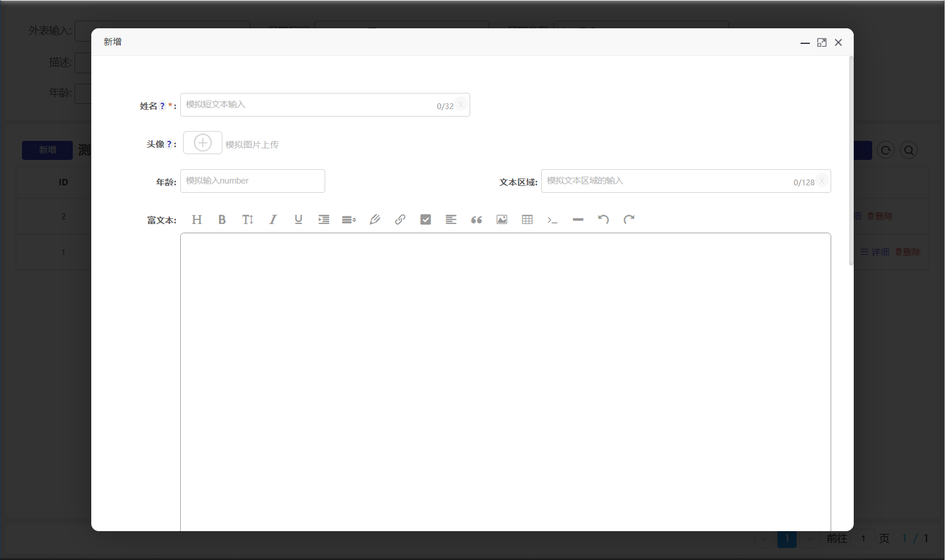Insert a blockquote with the quote icon

[x=477, y=219]
